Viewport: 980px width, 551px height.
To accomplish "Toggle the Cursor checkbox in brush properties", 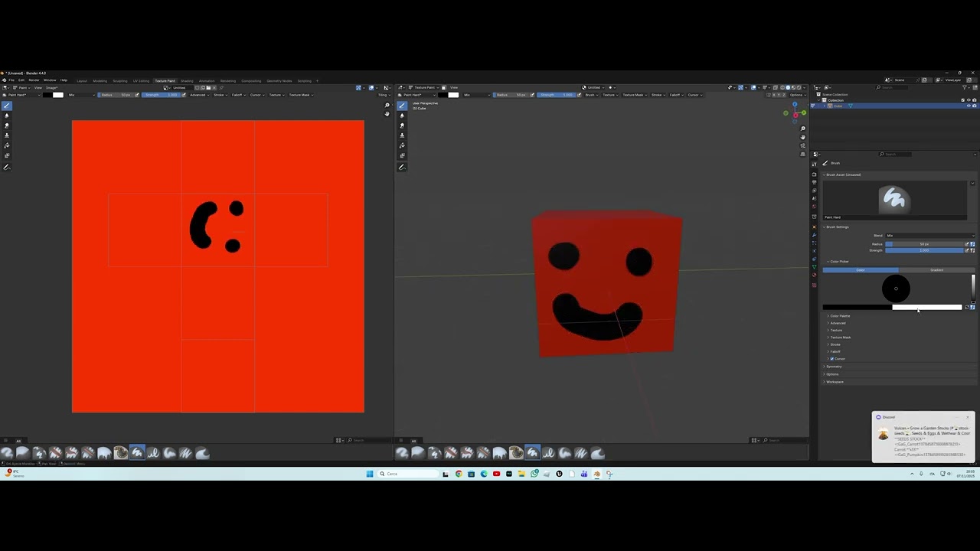I will coord(832,358).
